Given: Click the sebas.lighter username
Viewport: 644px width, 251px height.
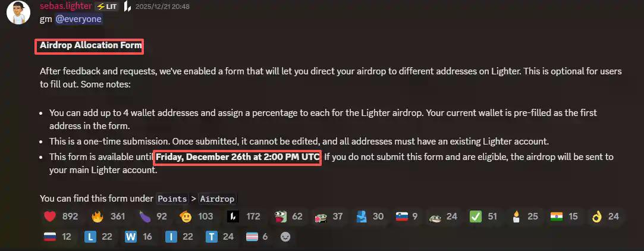Looking at the screenshot, I should click(66, 6).
